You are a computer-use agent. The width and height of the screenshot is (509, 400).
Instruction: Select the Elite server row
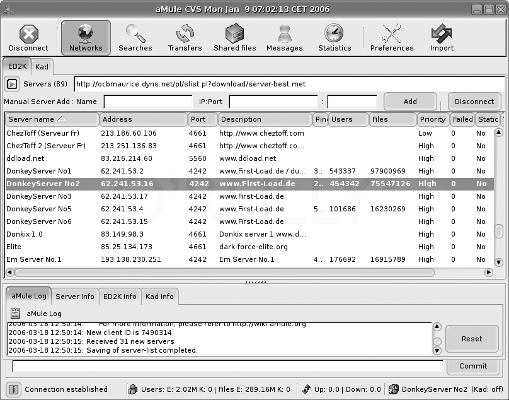click(249, 247)
